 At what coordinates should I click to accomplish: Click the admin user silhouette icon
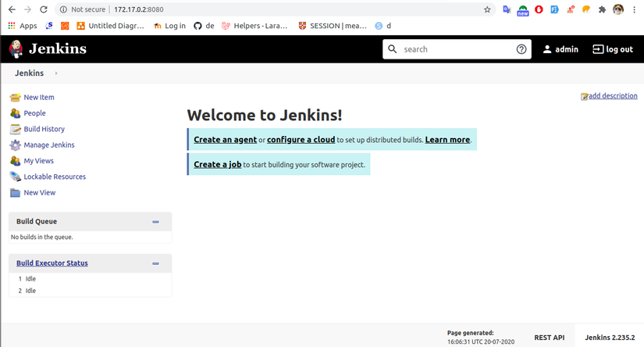[x=547, y=49]
